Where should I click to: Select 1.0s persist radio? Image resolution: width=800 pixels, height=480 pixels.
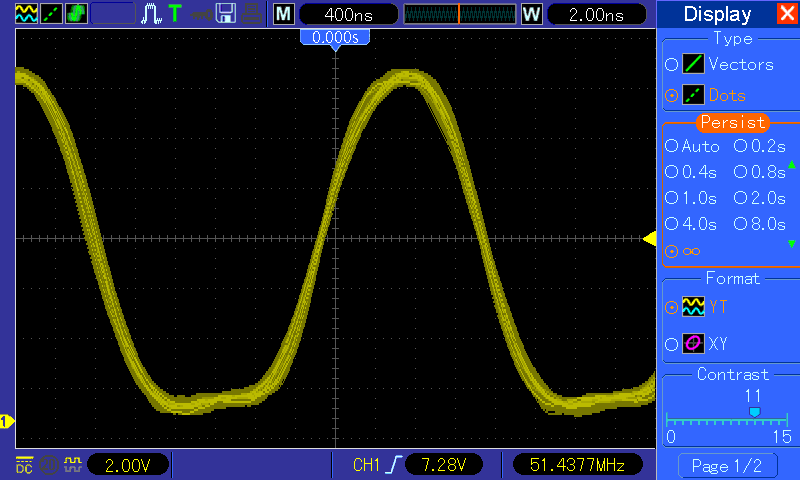coord(671,198)
